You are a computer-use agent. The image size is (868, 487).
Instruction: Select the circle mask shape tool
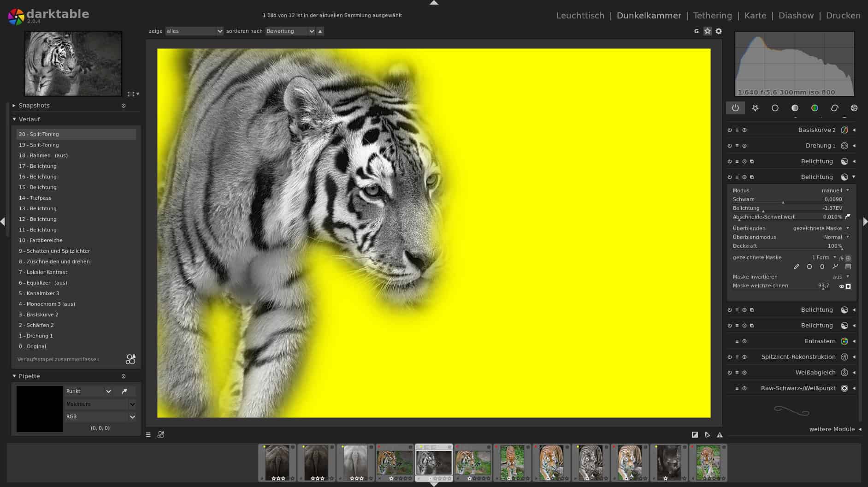[809, 267]
